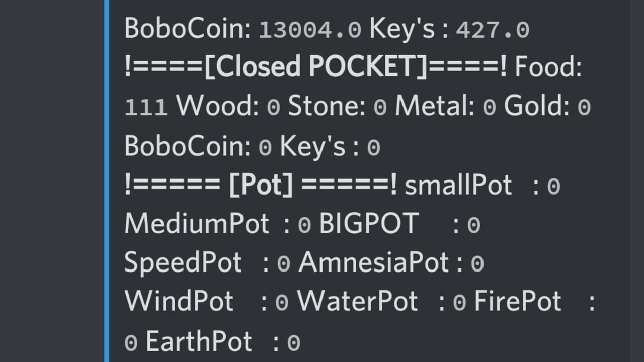Click the Food value 111
The image size is (644, 362).
(146, 108)
